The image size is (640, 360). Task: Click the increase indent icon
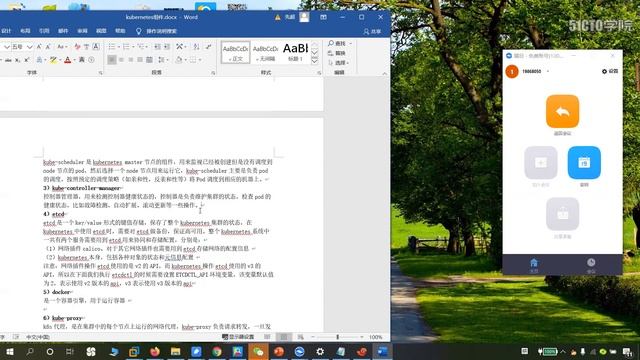(167, 47)
